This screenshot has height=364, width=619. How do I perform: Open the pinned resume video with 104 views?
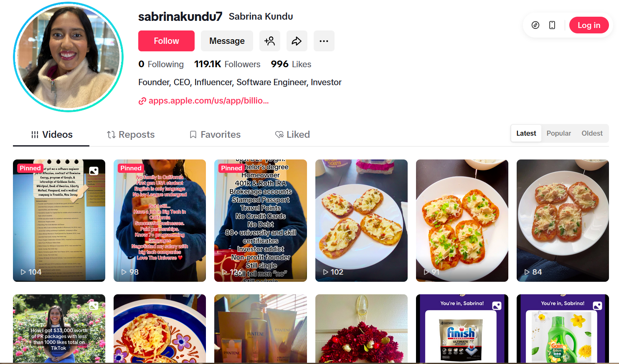tap(59, 220)
